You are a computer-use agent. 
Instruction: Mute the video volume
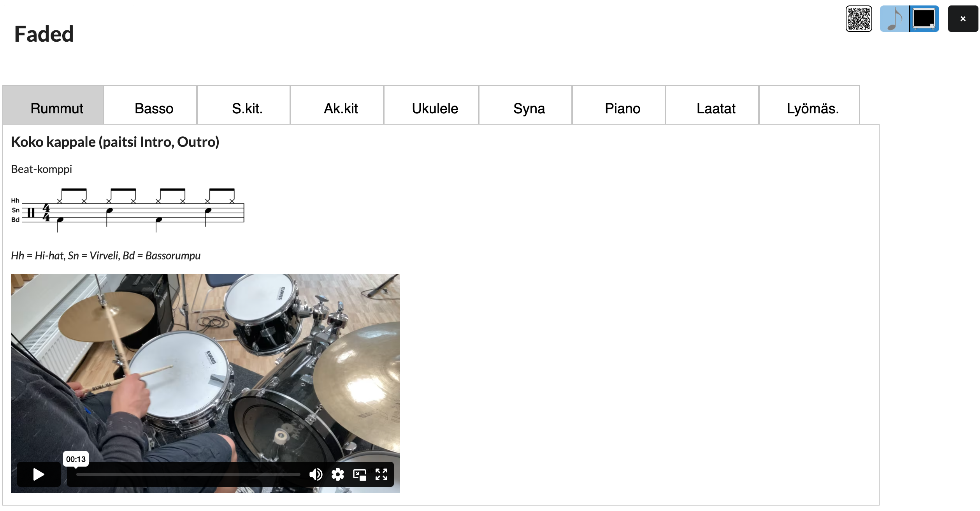click(x=316, y=474)
